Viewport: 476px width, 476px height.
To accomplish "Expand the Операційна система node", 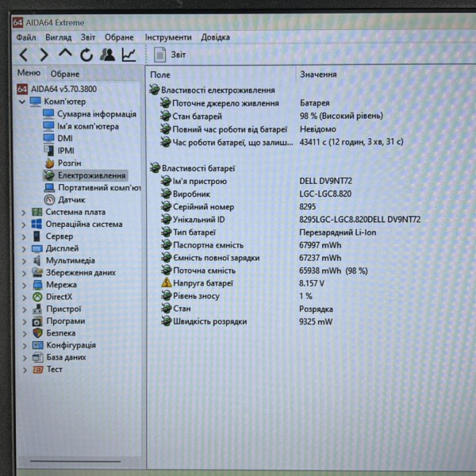I will (24, 225).
